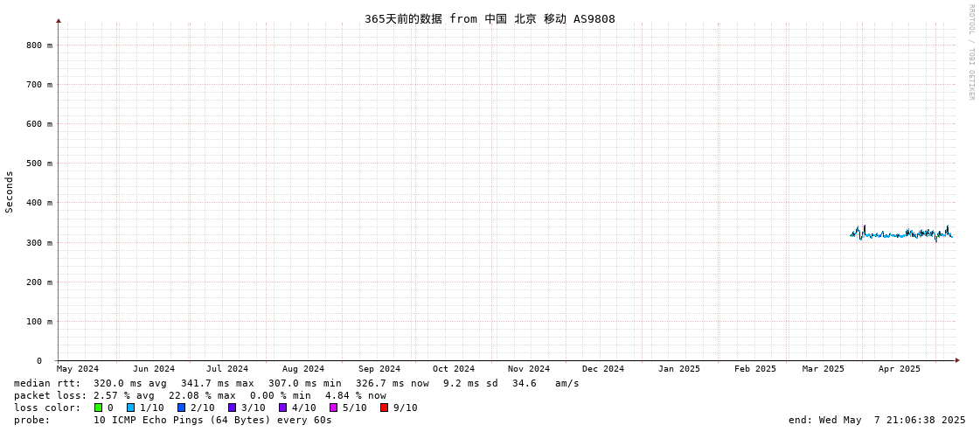Click the blue 2/10 loss swatch
This screenshot has height=432, width=980.
pos(181,408)
